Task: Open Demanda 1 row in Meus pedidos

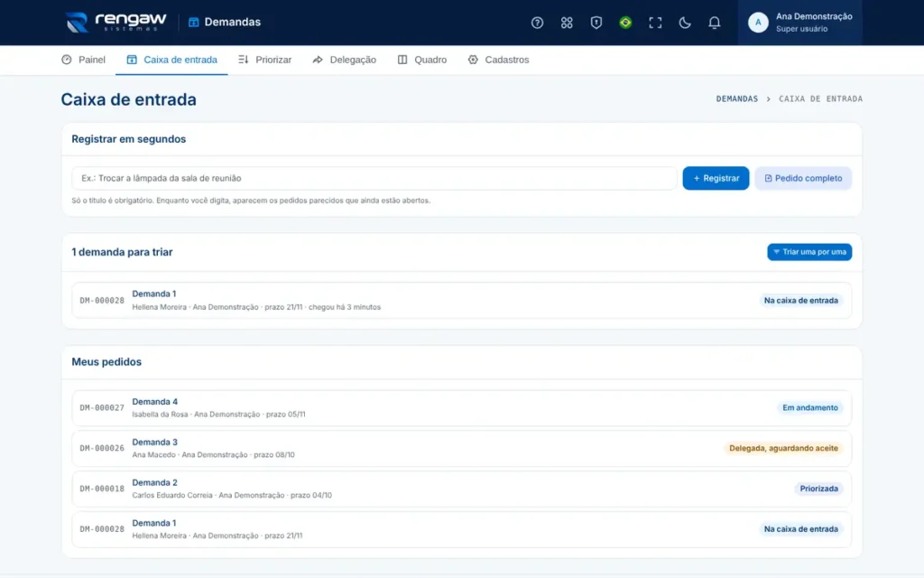Action: pyautogui.click(x=461, y=529)
